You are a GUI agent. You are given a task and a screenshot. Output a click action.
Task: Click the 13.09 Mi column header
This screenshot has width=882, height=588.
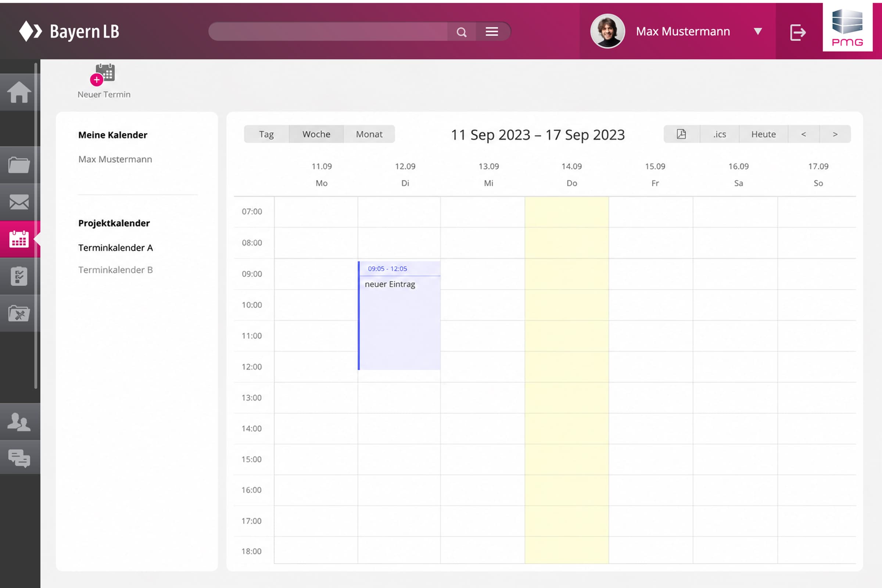489,175
